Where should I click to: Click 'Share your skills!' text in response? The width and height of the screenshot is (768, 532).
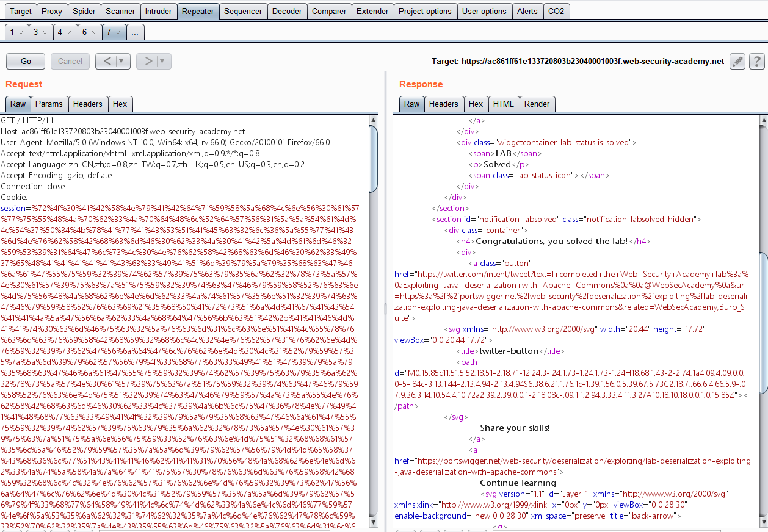515,428
